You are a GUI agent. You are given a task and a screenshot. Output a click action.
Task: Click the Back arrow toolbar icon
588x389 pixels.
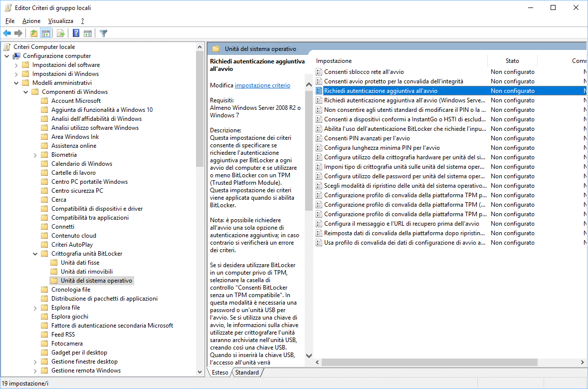coord(7,33)
